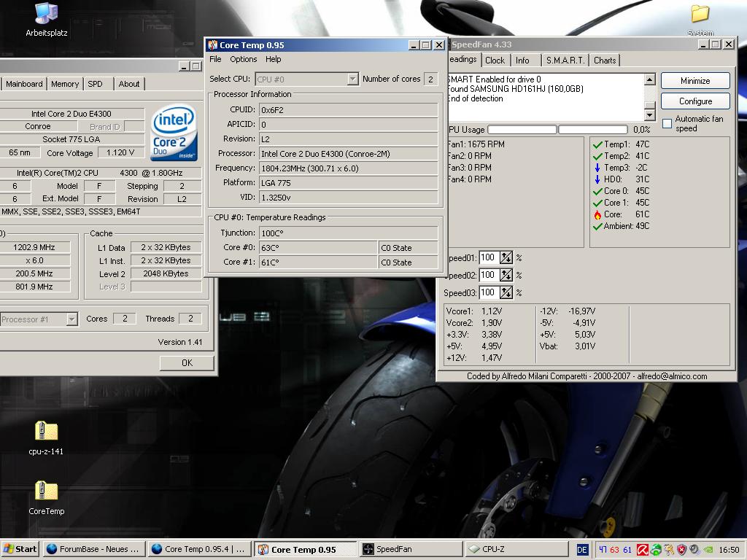
Task: Open the System folder on the desktop
Action: [700, 20]
